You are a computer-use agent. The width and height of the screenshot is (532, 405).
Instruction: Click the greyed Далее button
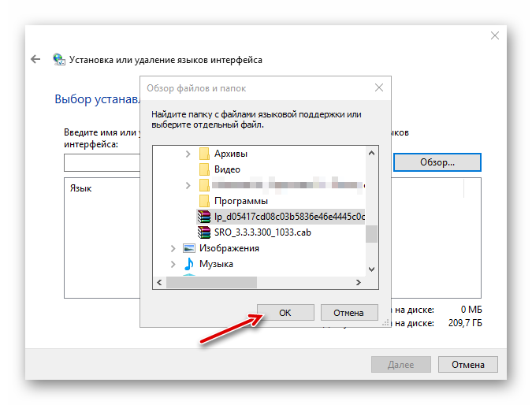point(401,365)
